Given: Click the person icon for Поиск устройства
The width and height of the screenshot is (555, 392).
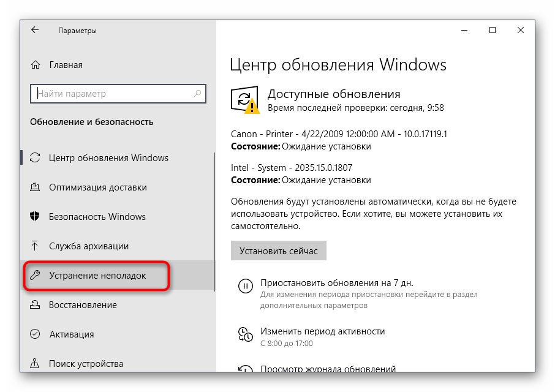Looking at the screenshot, I should click(x=35, y=363).
